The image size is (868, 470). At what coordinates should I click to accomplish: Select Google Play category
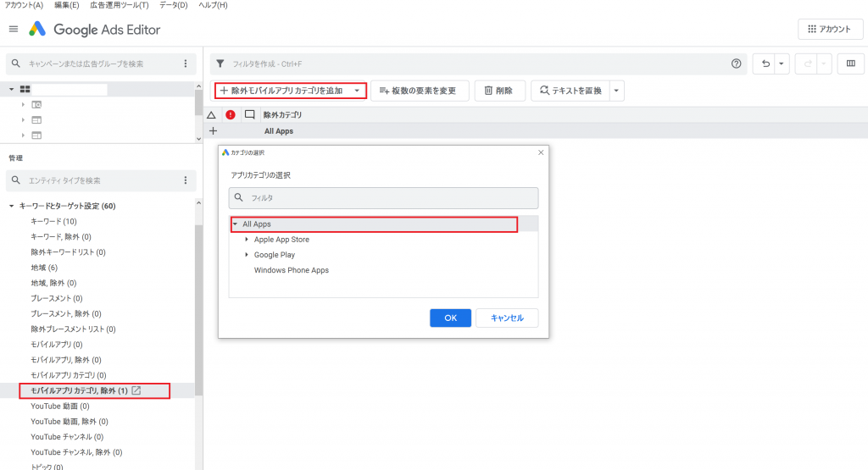pos(275,255)
